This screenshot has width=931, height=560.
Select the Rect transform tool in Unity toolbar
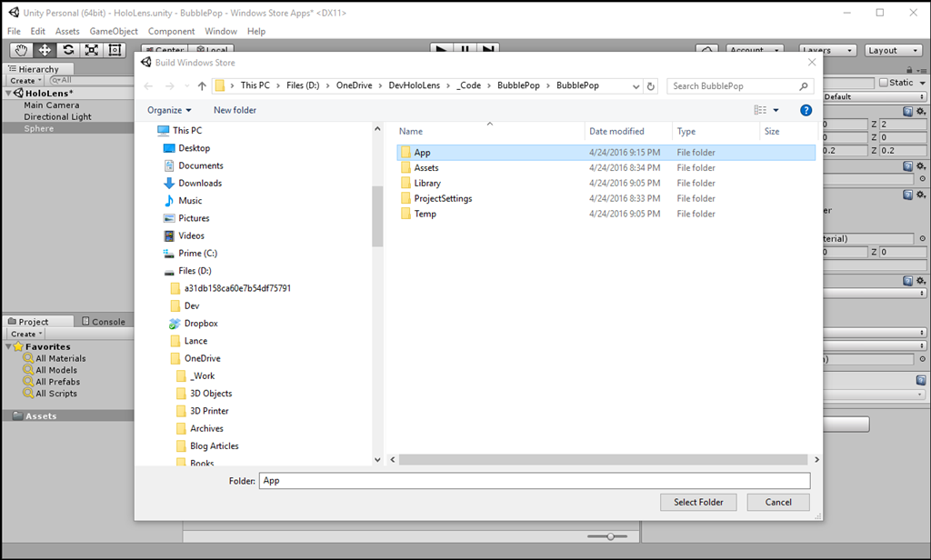point(115,50)
